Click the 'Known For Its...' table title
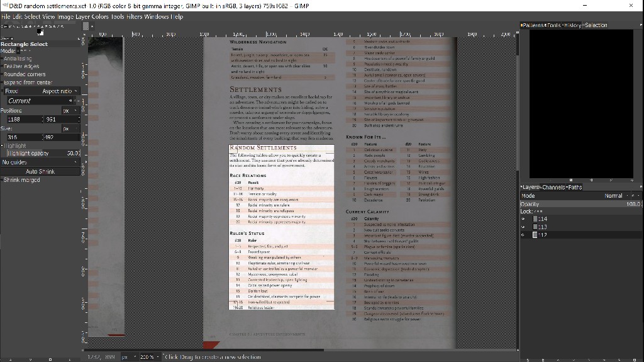The height and width of the screenshot is (362, 644). 365,137
